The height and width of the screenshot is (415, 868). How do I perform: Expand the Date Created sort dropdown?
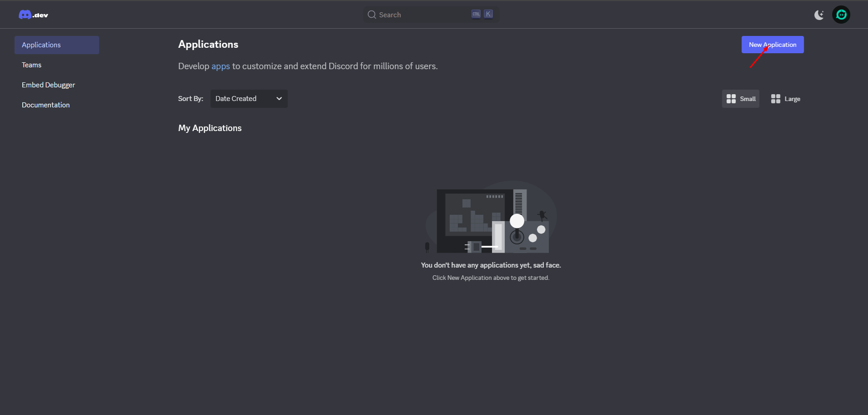249,99
